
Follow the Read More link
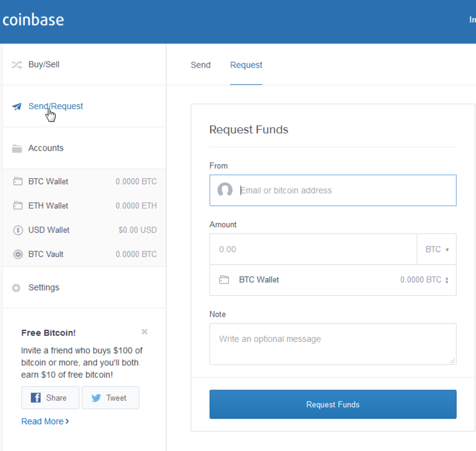click(x=45, y=422)
